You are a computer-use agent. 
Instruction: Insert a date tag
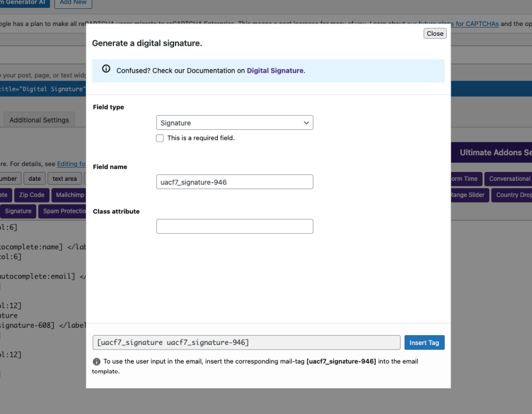click(x=34, y=178)
